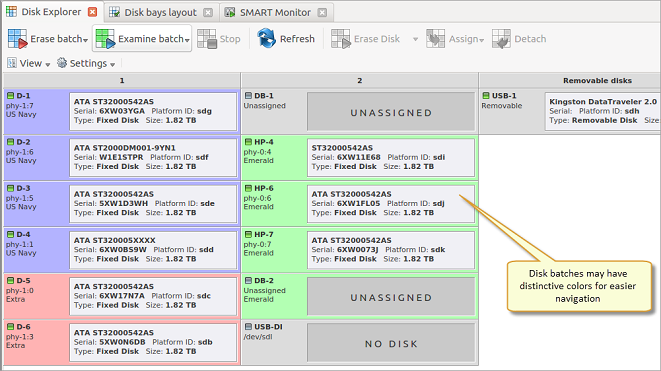Toggle the D-5 bay indicator box
The image size is (661, 371).
(x=11, y=281)
